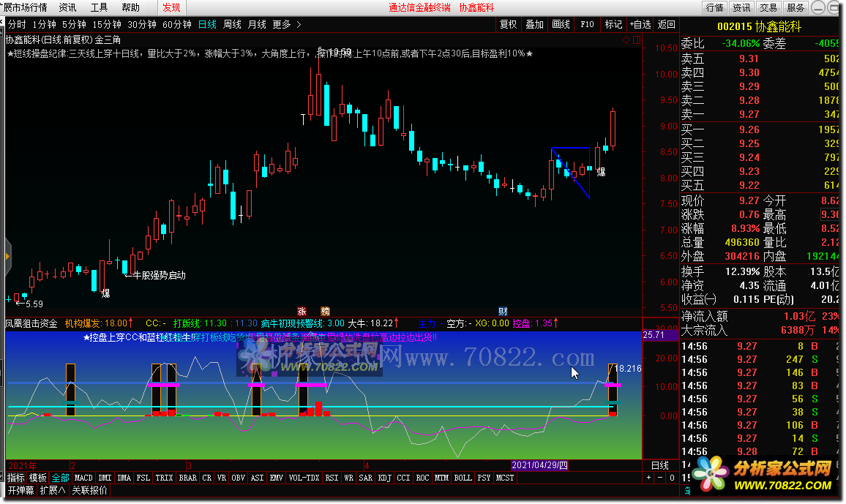Click the 服务 service button
This screenshot has width=846, height=504.
tap(796, 7)
